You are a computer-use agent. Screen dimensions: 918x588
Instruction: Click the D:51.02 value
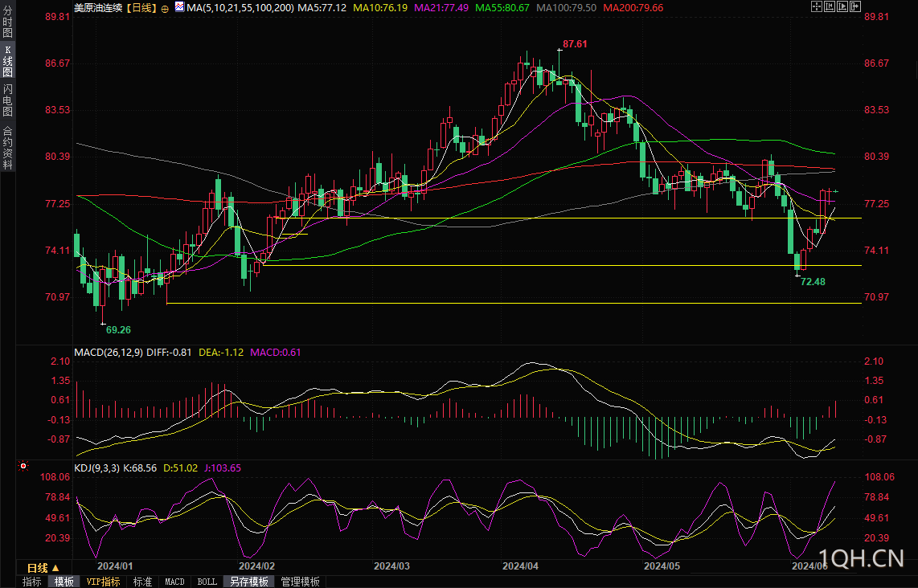click(x=180, y=468)
